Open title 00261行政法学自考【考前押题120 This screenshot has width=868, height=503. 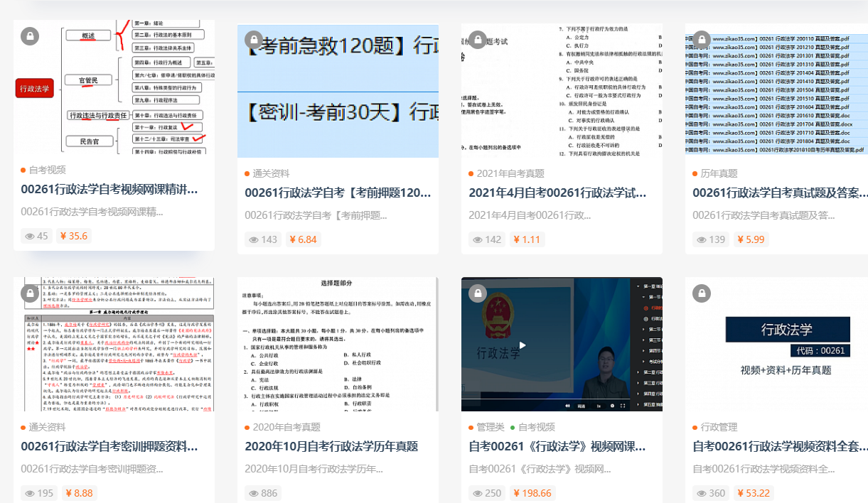tap(338, 193)
